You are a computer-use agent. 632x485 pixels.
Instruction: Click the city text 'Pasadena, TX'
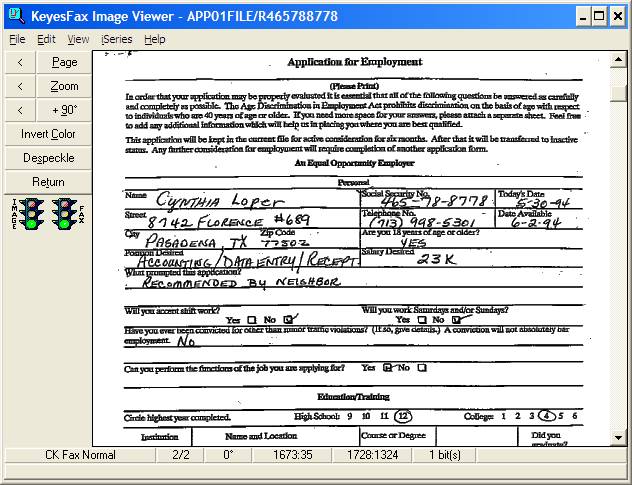coord(196,242)
